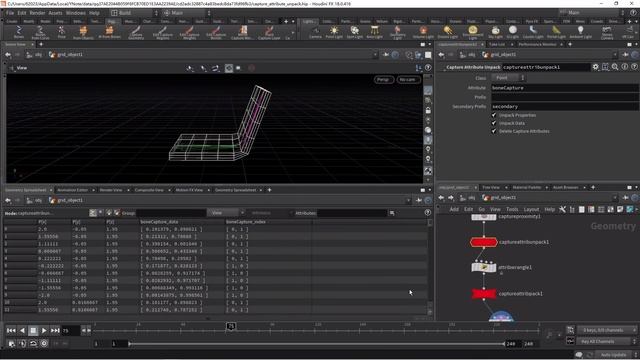Click the spreadsheet Group input field
Screen dimensions: 640x360
pos(171,213)
